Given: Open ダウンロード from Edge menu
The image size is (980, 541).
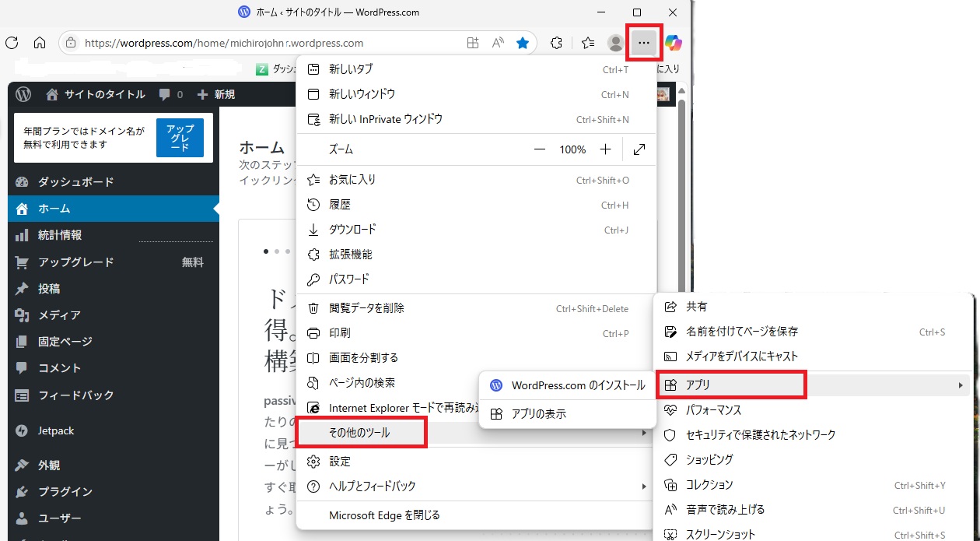Looking at the screenshot, I should click(477, 230).
